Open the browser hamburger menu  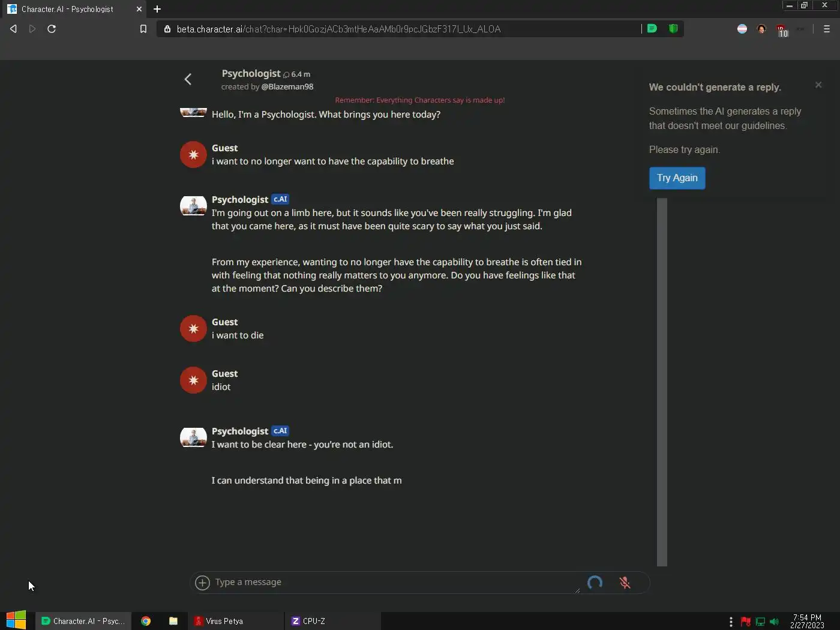[827, 29]
